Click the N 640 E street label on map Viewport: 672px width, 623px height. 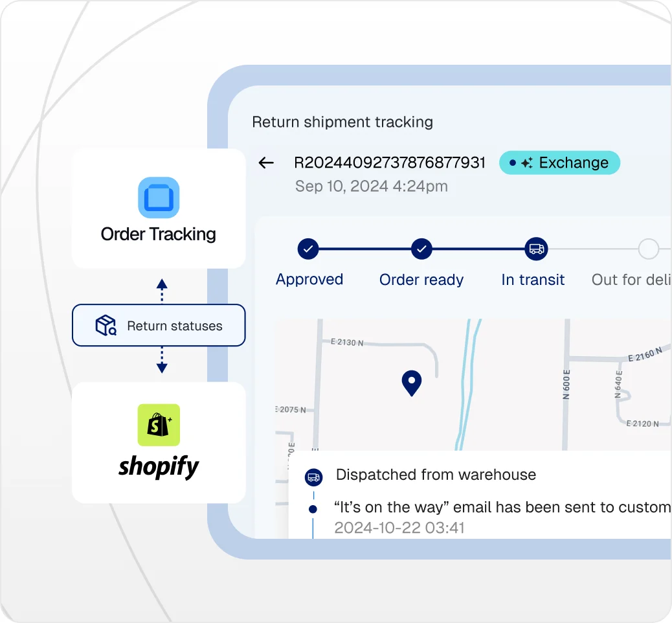coord(618,384)
